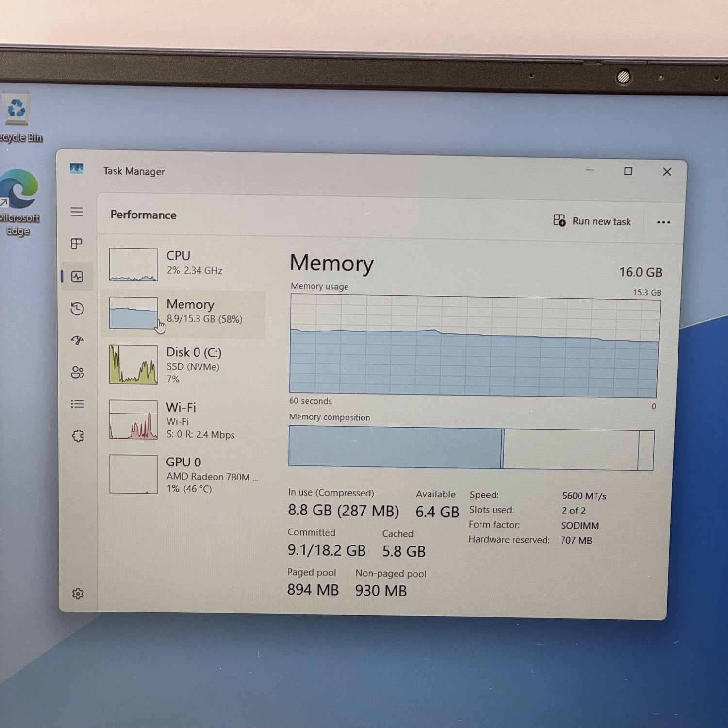This screenshot has width=728, height=728.
Task: Open the Details page icon
Action: point(77,404)
